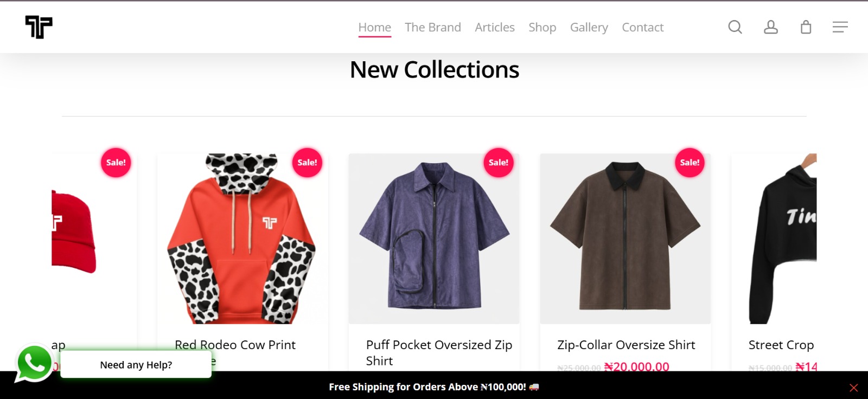The image size is (868, 399).
Task: Dismiss the free shipping banner
Action: point(853,388)
